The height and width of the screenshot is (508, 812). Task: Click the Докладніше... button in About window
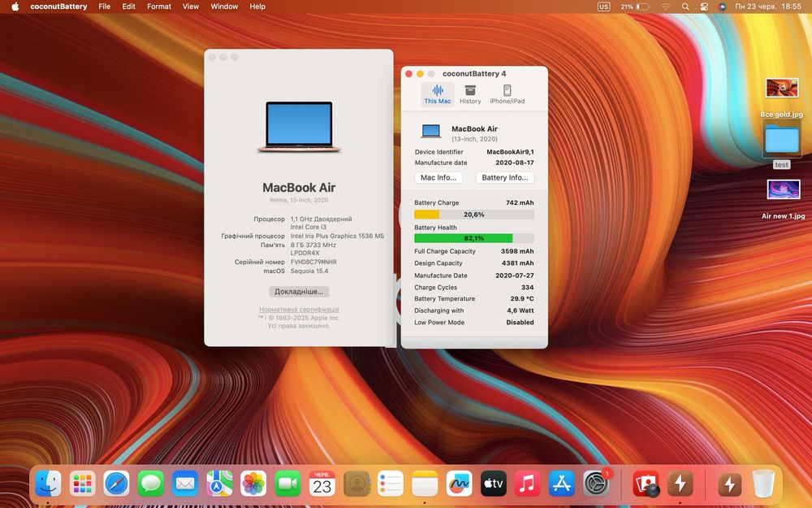pos(299,291)
